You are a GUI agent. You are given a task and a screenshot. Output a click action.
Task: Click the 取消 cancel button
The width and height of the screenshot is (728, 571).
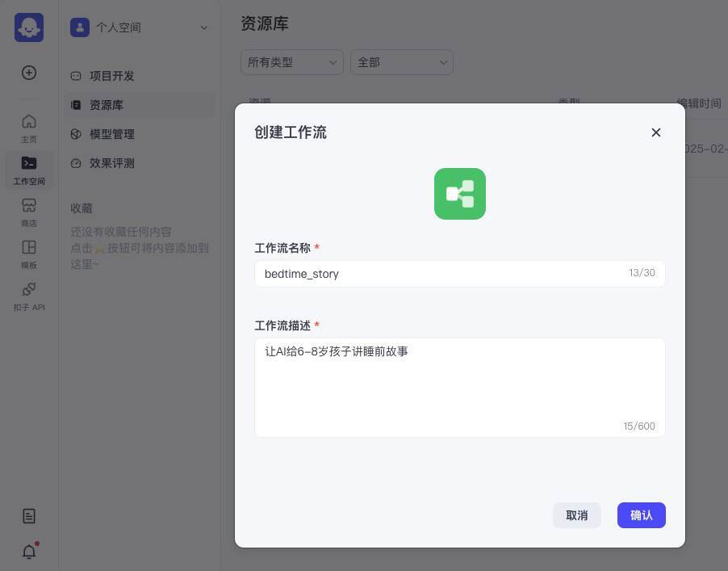[x=576, y=515]
